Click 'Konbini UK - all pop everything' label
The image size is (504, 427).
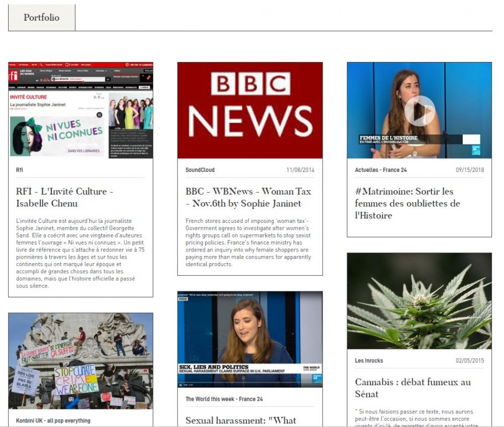pyautogui.click(x=53, y=420)
